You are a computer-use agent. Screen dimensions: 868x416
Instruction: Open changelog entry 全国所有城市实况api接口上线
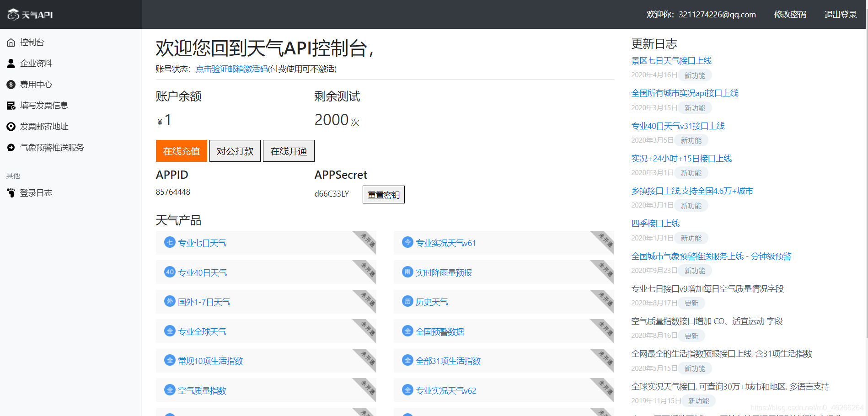coord(685,93)
